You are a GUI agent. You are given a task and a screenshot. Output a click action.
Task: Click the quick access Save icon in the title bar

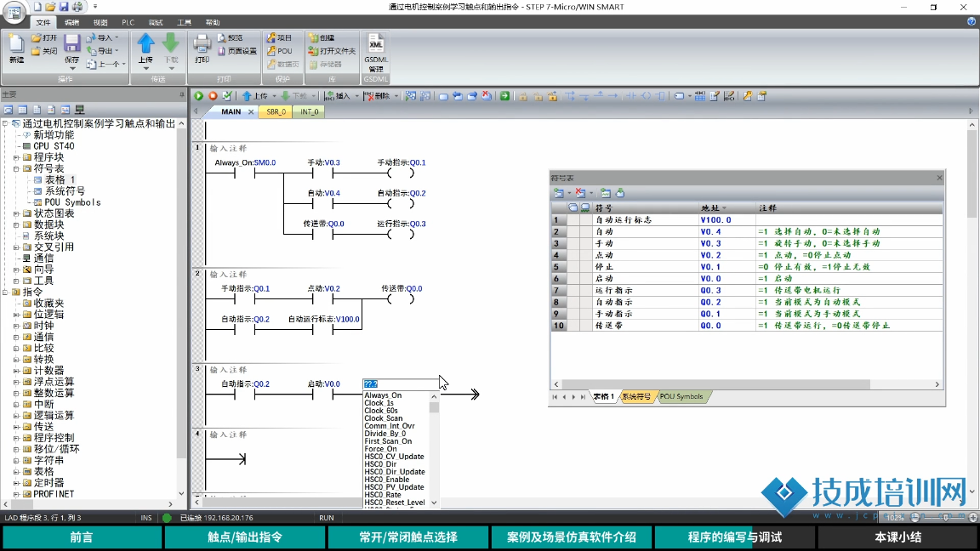(64, 7)
